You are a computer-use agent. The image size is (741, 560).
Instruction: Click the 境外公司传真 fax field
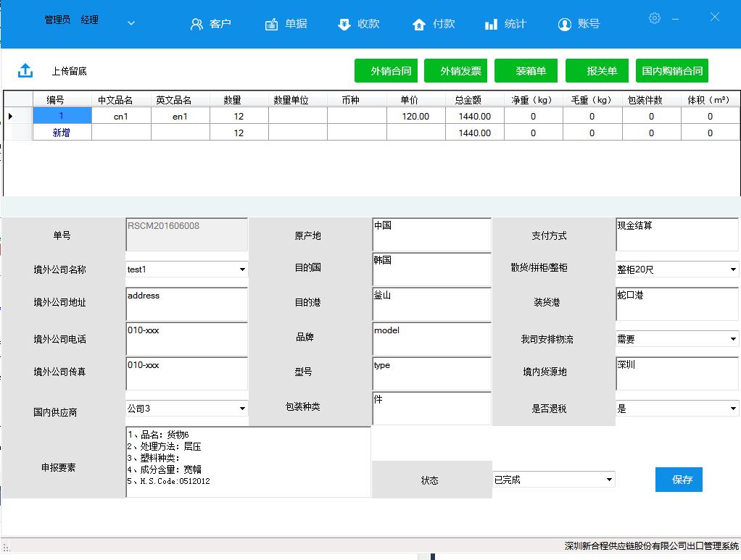(x=186, y=374)
